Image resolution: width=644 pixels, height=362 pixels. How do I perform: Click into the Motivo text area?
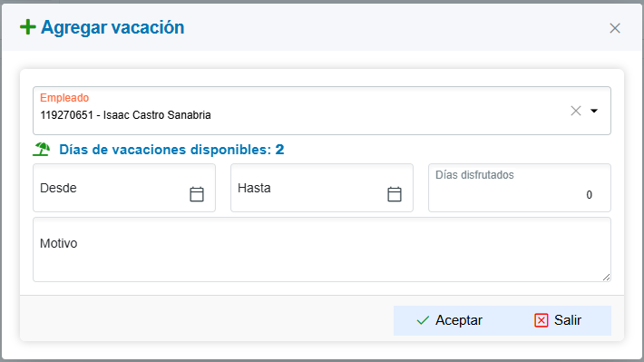(x=322, y=249)
